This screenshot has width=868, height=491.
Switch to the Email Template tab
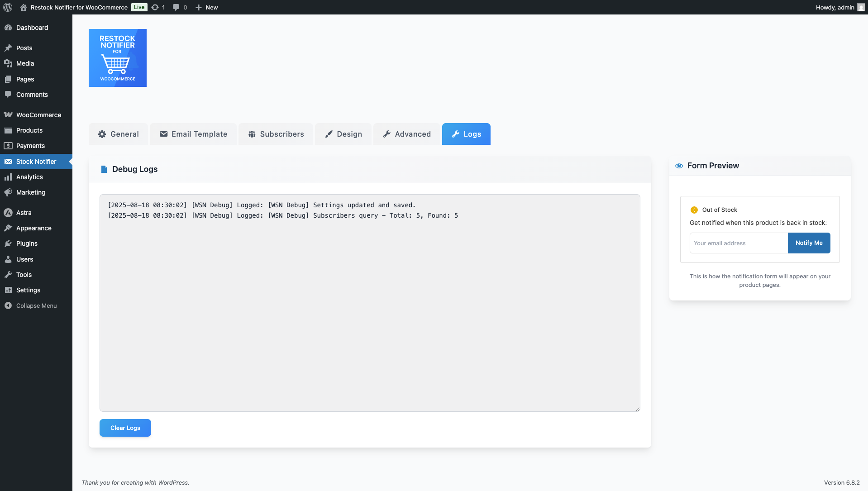(x=193, y=134)
